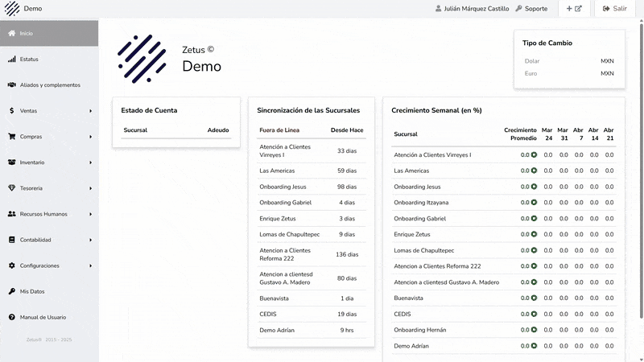Open the Estatus menu item

click(x=49, y=59)
